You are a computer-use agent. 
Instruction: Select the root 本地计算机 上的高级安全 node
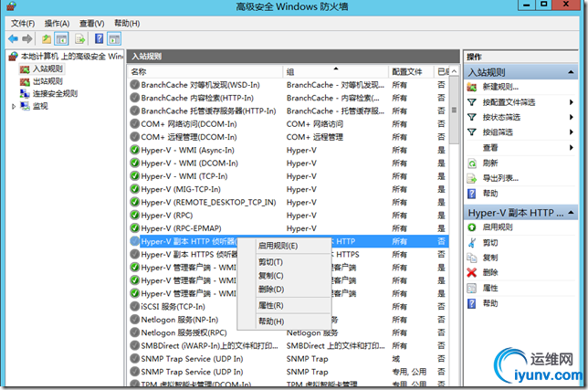[x=72, y=57]
